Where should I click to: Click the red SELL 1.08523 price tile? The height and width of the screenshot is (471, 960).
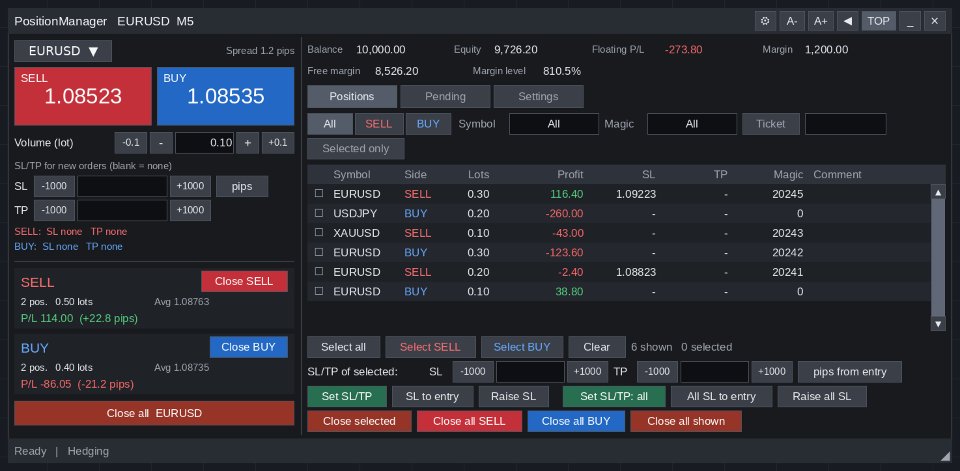(83, 96)
